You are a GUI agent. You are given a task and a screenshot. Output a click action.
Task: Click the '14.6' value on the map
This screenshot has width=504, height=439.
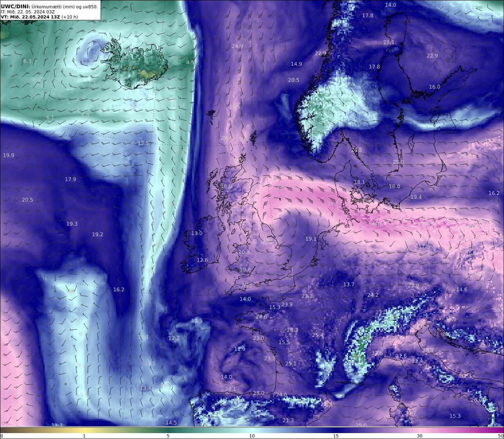(x=462, y=289)
